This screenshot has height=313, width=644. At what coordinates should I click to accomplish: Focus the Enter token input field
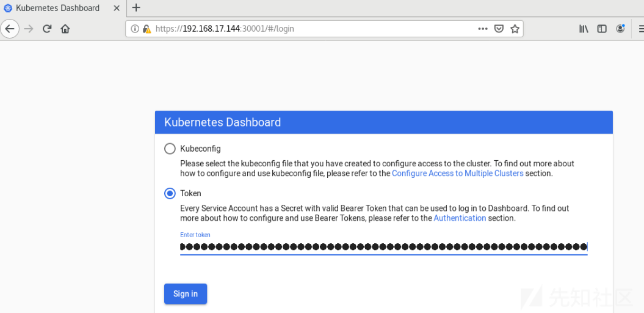coord(383,247)
